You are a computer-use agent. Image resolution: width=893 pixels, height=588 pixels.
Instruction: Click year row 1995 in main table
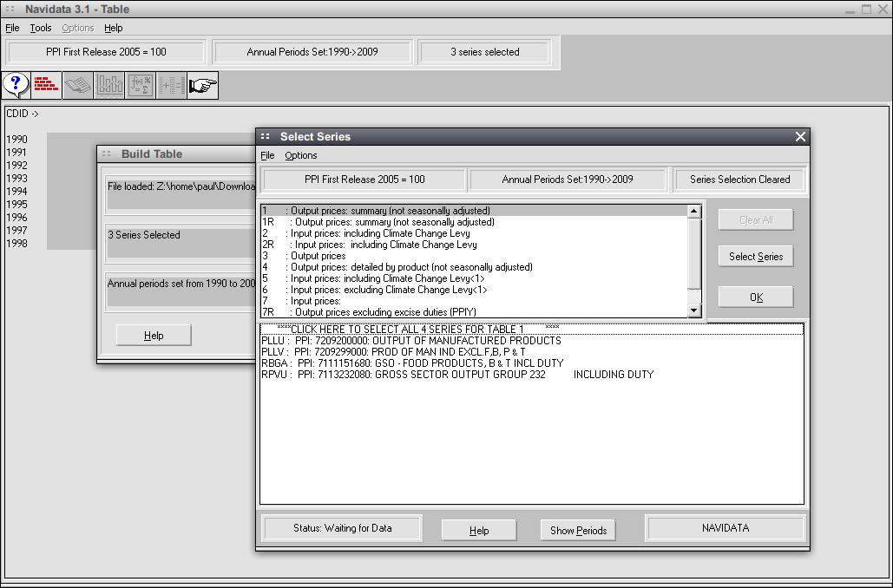point(16,205)
